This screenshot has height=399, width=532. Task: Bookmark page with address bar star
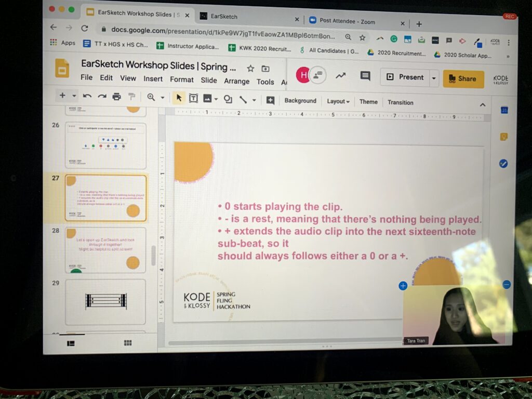point(362,37)
